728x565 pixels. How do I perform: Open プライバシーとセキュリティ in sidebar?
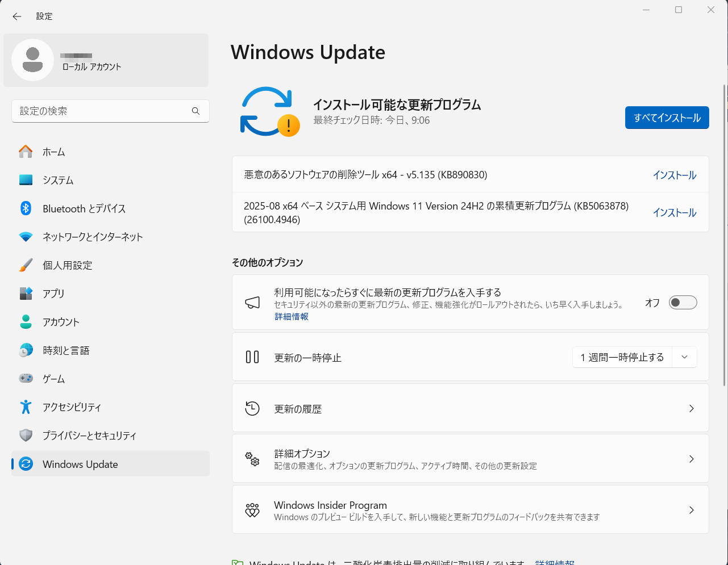coord(110,436)
